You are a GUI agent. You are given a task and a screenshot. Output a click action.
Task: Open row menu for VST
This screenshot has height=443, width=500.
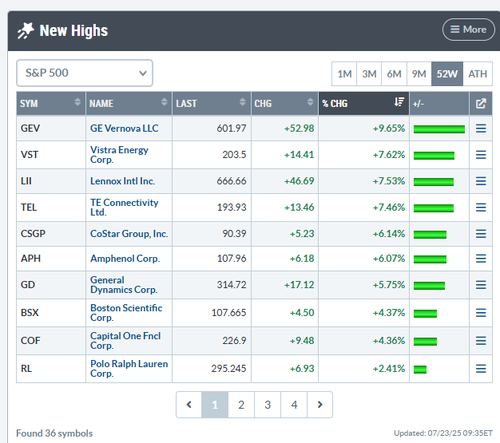(481, 155)
